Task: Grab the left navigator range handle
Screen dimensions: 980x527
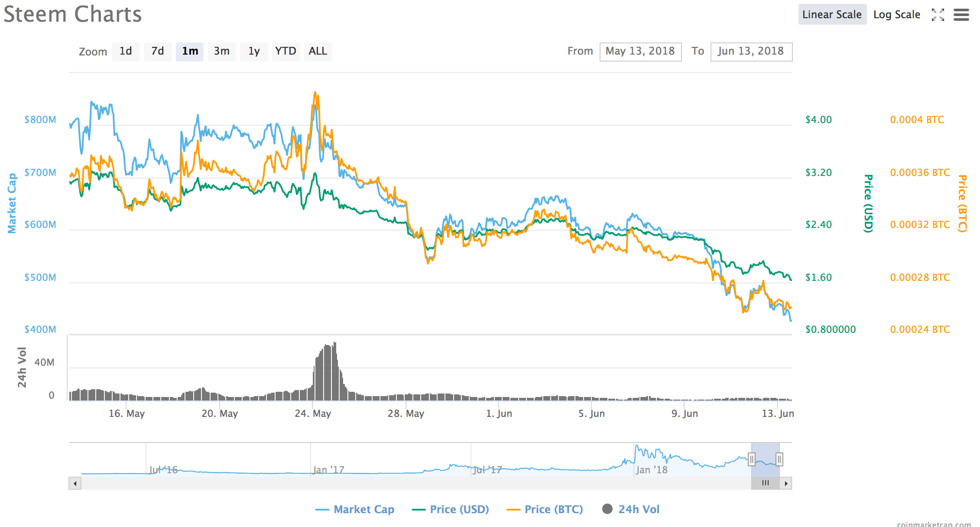Action: tap(752, 459)
